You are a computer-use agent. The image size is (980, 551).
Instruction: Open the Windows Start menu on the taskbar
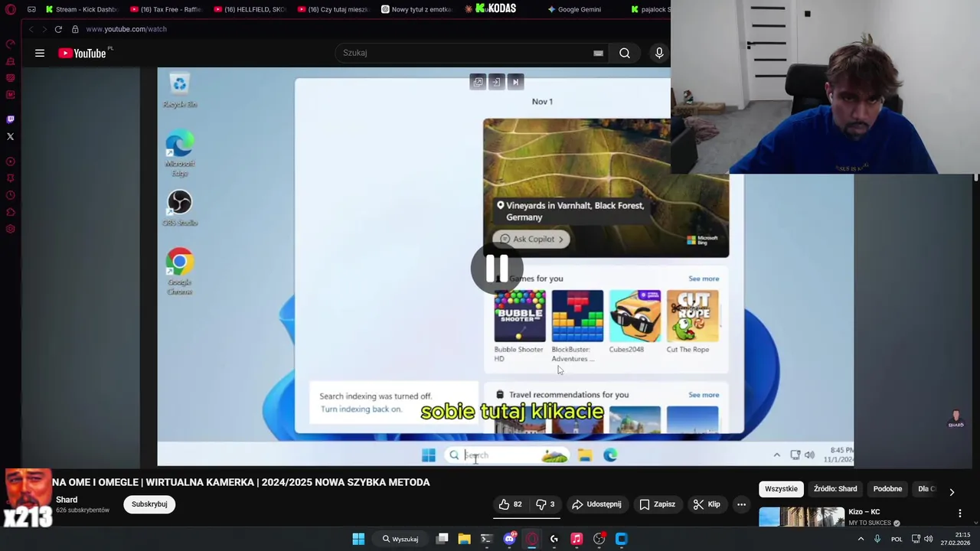[x=358, y=539]
